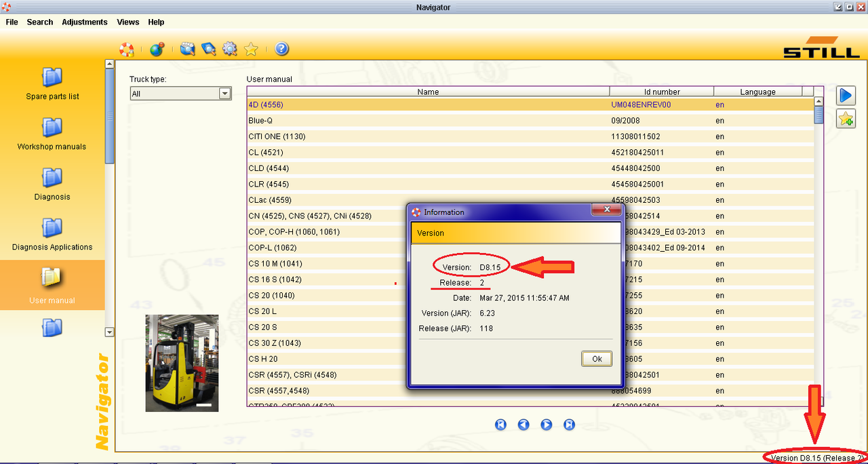Select the COP-L (1062) row

click(x=530, y=248)
